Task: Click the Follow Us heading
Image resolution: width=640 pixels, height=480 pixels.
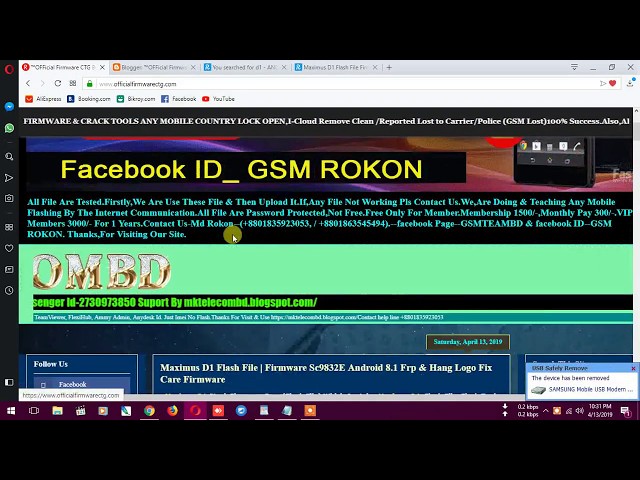Action: (51, 364)
